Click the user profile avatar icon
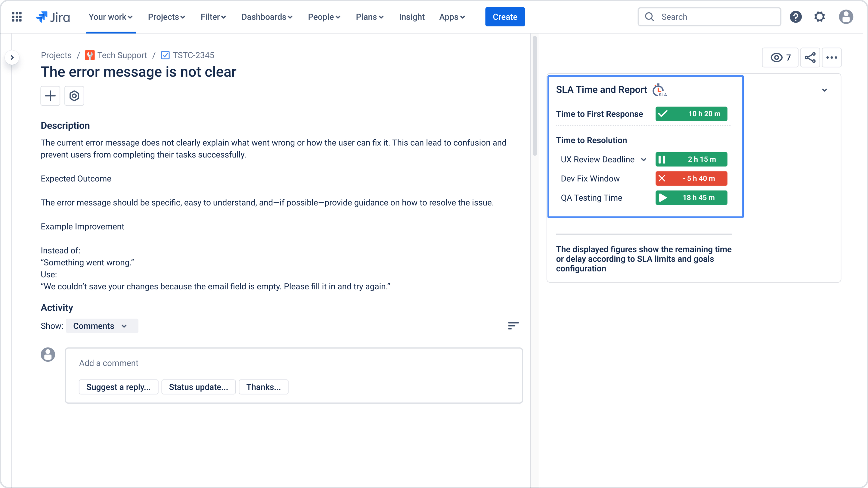The height and width of the screenshot is (488, 868). coord(845,17)
